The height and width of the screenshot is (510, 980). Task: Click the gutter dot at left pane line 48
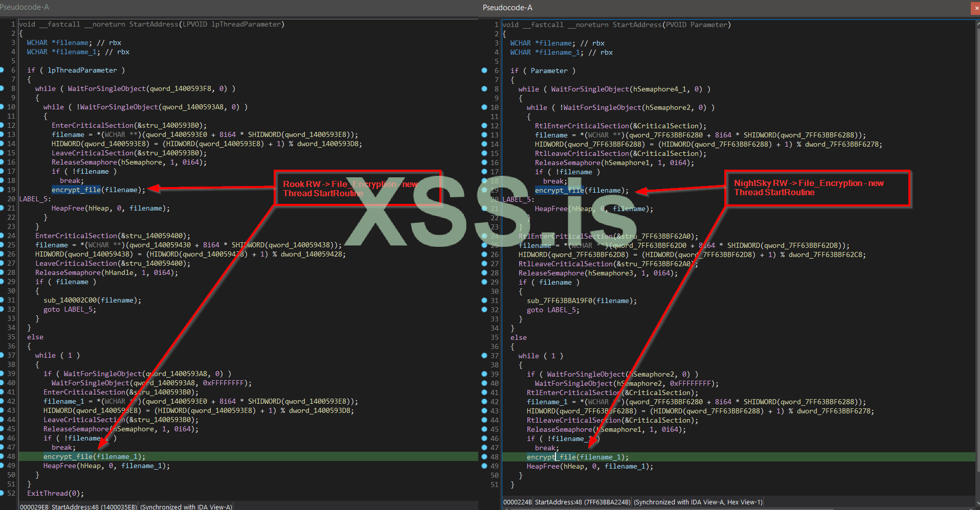coord(2,456)
